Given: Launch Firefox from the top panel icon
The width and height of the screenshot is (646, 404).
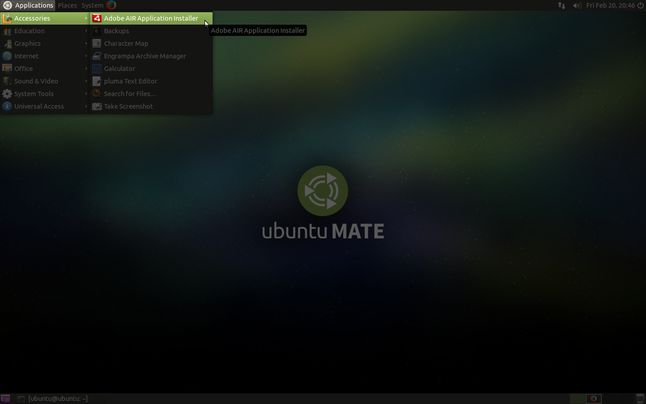Looking at the screenshot, I should click(x=111, y=5).
